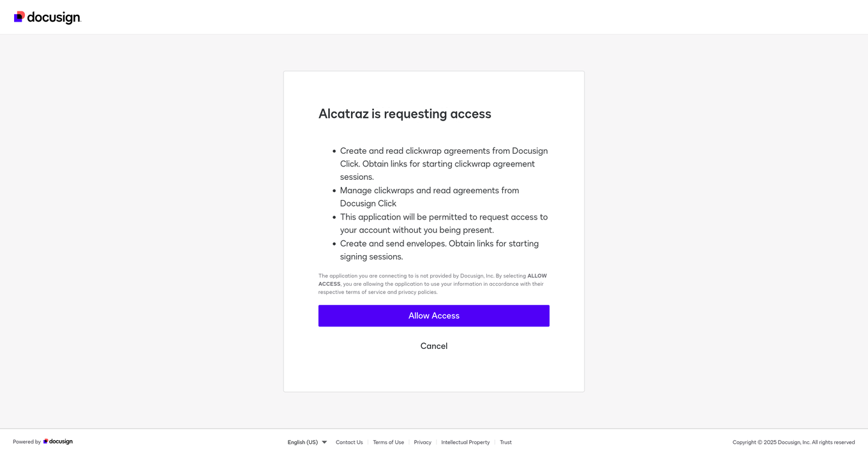This screenshot has width=868, height=456.
Task: Open the Terms of Use link
Action: 388,442
